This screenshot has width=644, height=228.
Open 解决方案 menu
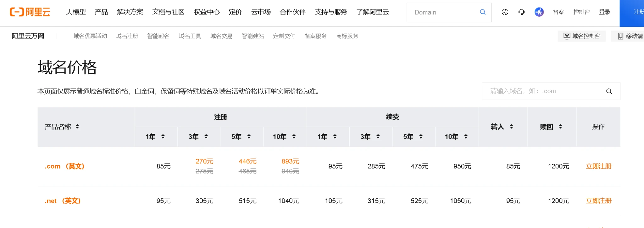(130, 12)
